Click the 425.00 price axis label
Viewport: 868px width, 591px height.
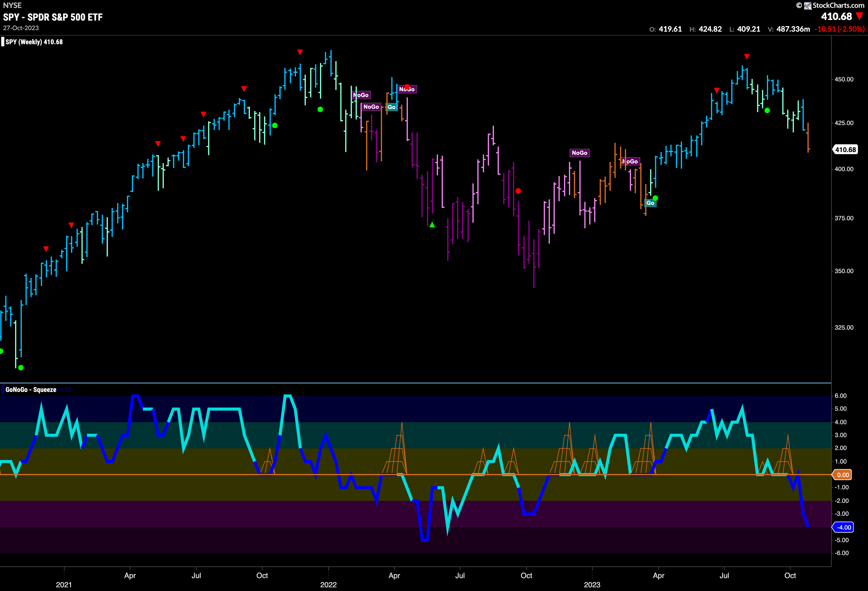coord(844,123)
